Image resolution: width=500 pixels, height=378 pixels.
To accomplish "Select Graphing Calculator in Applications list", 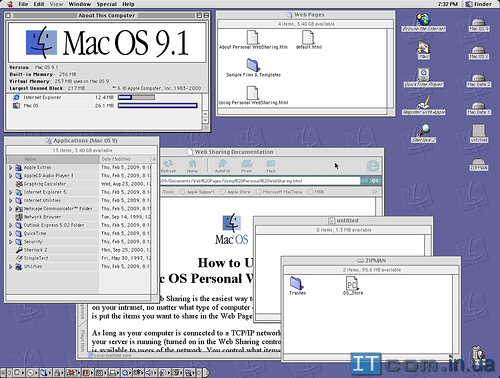I will pos(41,184).
